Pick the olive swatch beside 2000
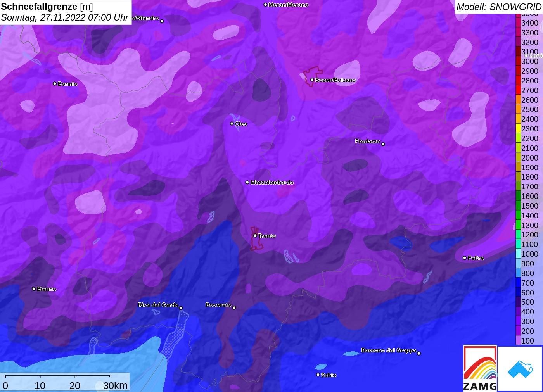The width and height of the screenshot is (543, 392). [x=518, y=157]
